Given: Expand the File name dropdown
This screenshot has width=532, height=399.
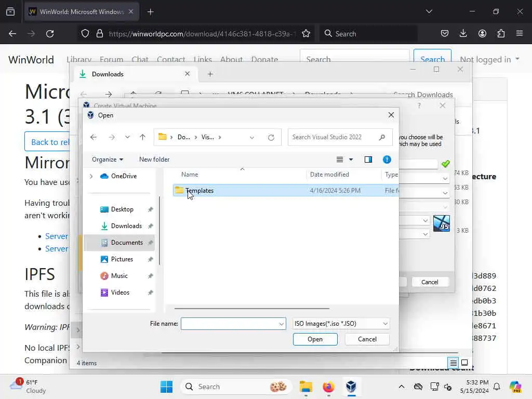Looking at the screenshot, I should click(x=282, y=324).
